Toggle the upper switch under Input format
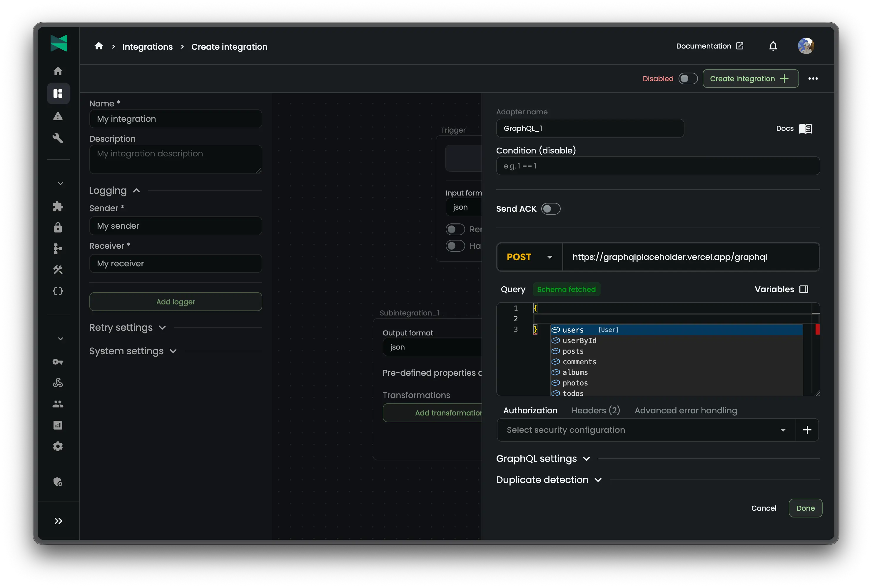 pyautogui.click(x=455, y=229)
